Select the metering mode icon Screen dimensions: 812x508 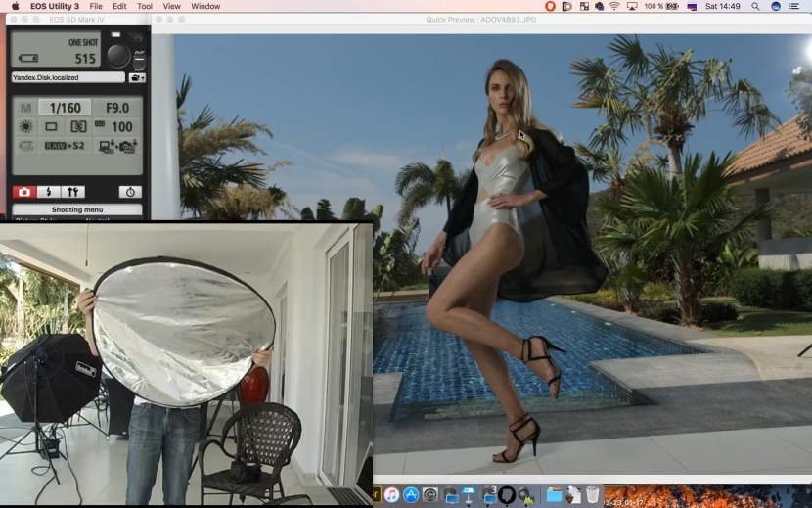tap(78, 127)
